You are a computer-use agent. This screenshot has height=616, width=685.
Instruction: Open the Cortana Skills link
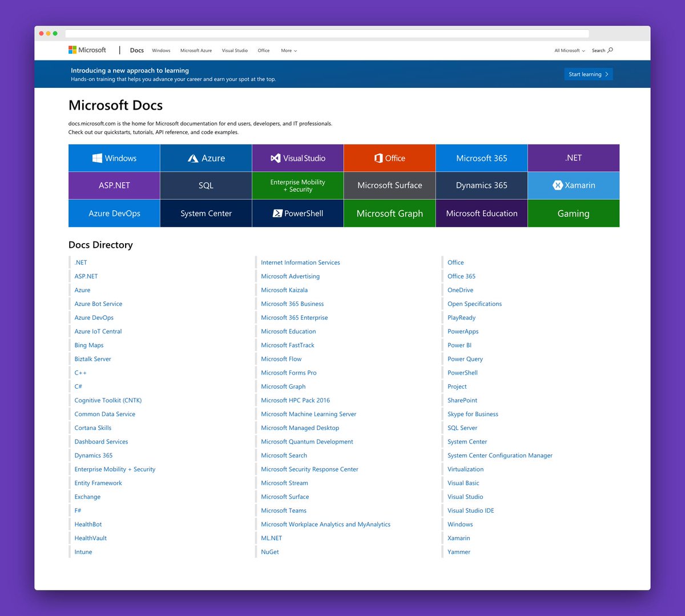coord(93,428)
